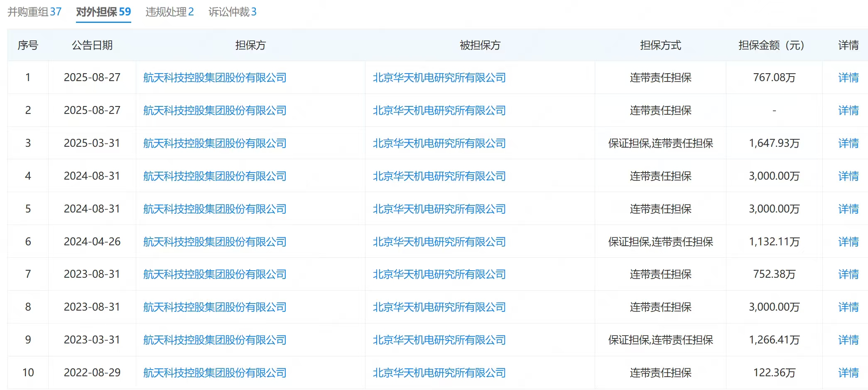The width and height of the screenshot is (868, 390).
Task: Click guarantor 航天科技控股集团 in row 9
Action: tap(215, 340)
